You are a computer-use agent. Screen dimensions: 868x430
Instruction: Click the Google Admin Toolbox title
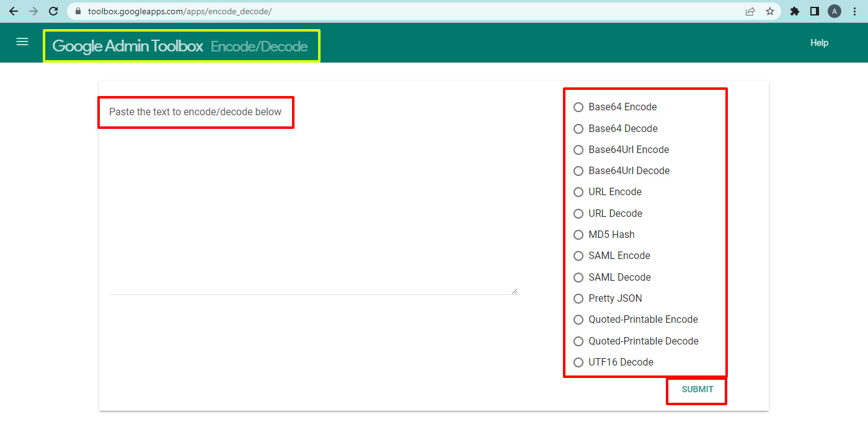128,46
